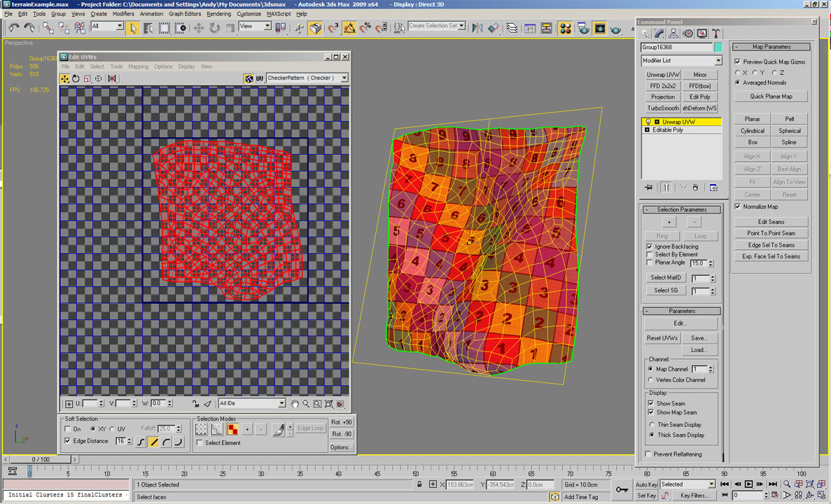Click the Quick Planar Map button

[x=771, y=97]
